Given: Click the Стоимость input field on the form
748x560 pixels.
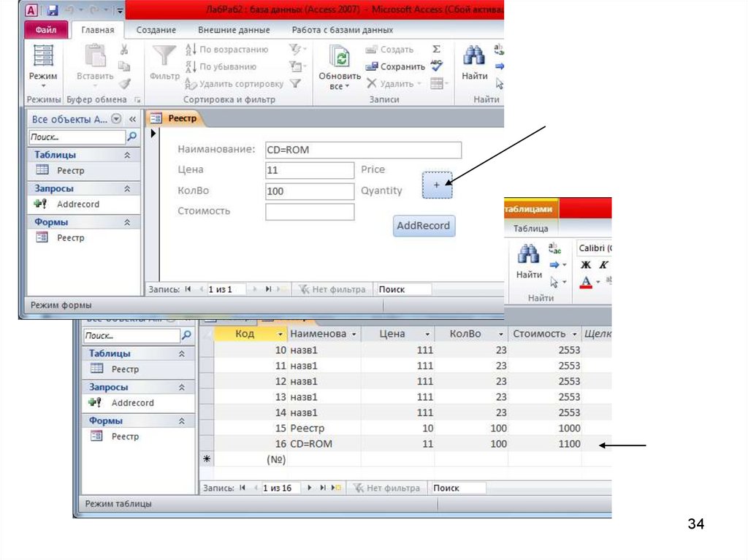Looking at the screenshot, I should coord(310,212).
